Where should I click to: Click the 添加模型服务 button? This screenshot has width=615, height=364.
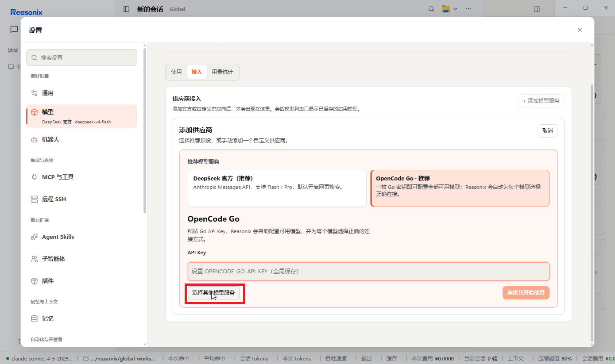pos(541,101)
